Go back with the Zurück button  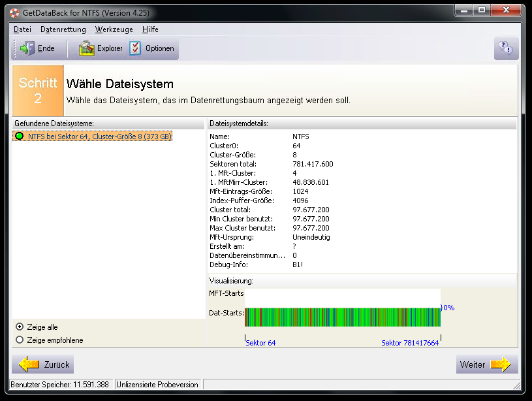[x=42, y=364]
